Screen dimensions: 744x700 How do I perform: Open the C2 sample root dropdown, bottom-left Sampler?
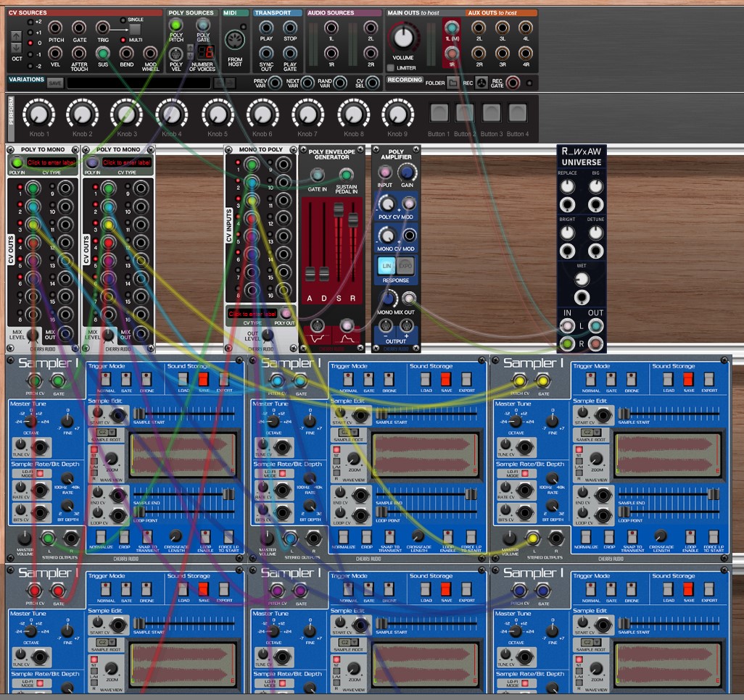107,642
